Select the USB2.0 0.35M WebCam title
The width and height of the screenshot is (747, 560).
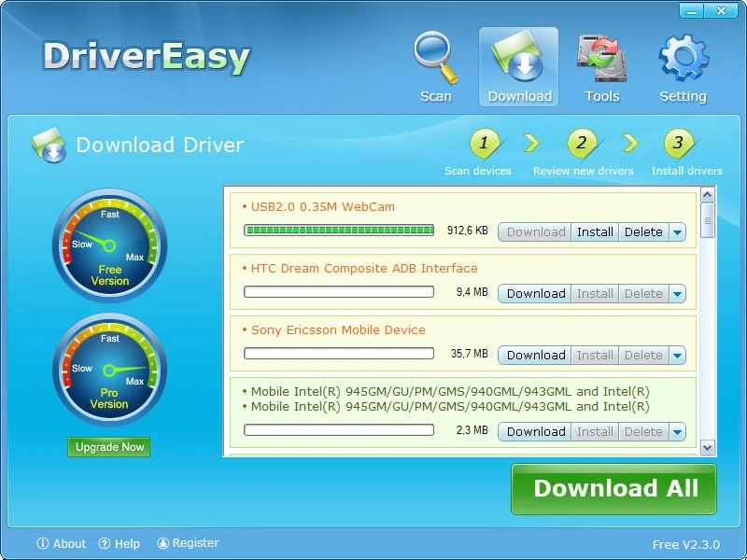pos(322,206)
